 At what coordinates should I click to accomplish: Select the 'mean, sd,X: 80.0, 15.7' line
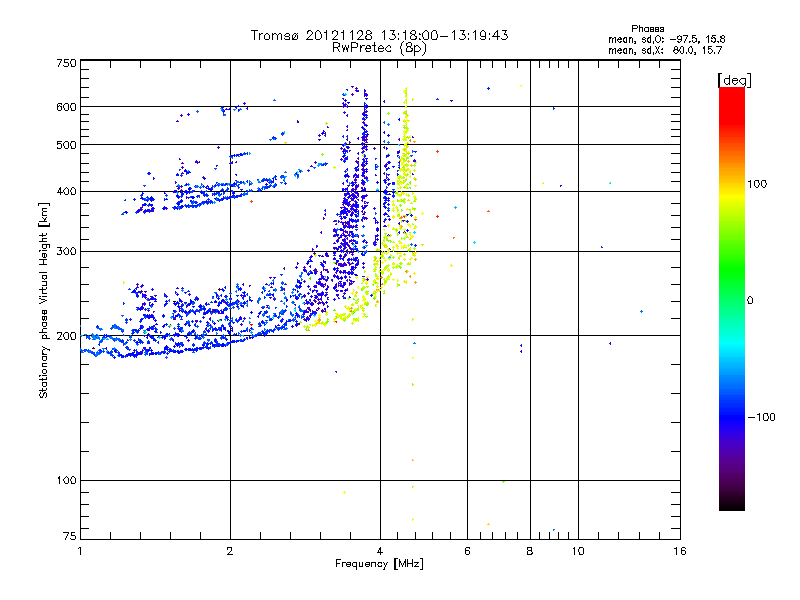click(665, 50)
